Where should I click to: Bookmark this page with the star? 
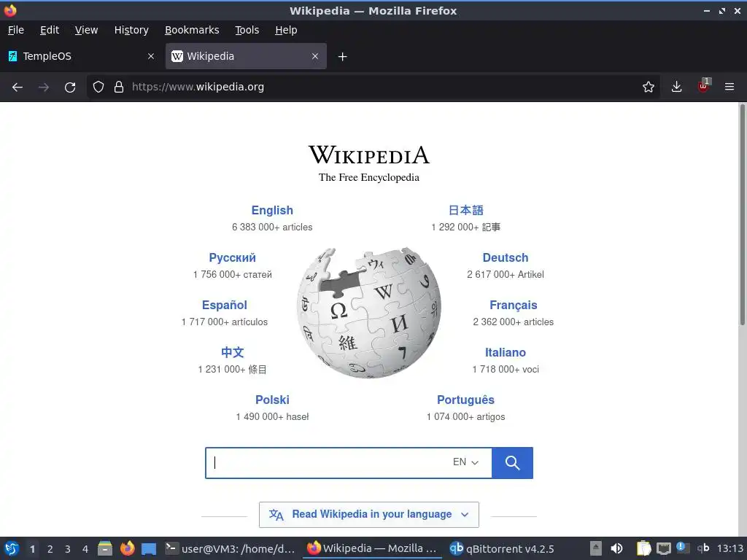tap(648, 87)
